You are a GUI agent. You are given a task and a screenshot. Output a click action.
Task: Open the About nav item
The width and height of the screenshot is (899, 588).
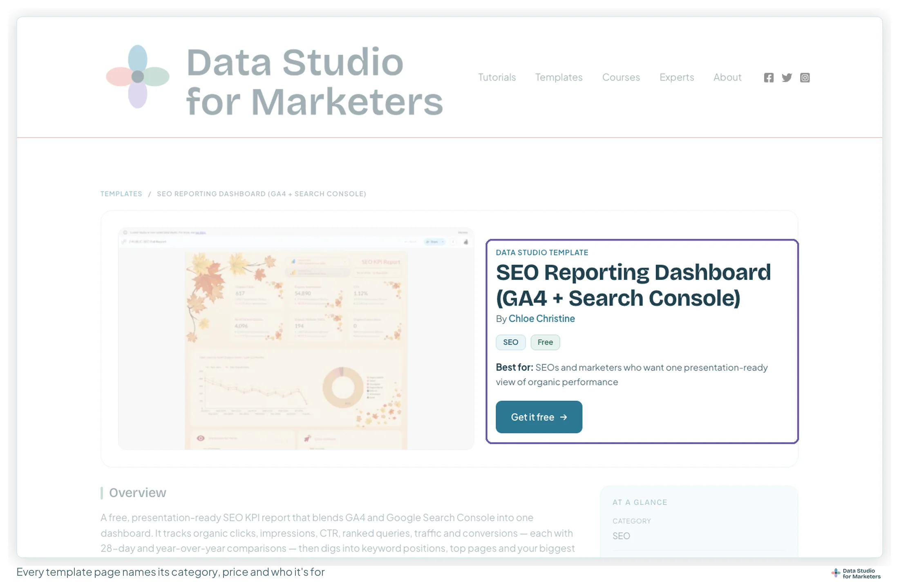pyautogui.click(x=727, y=77)
